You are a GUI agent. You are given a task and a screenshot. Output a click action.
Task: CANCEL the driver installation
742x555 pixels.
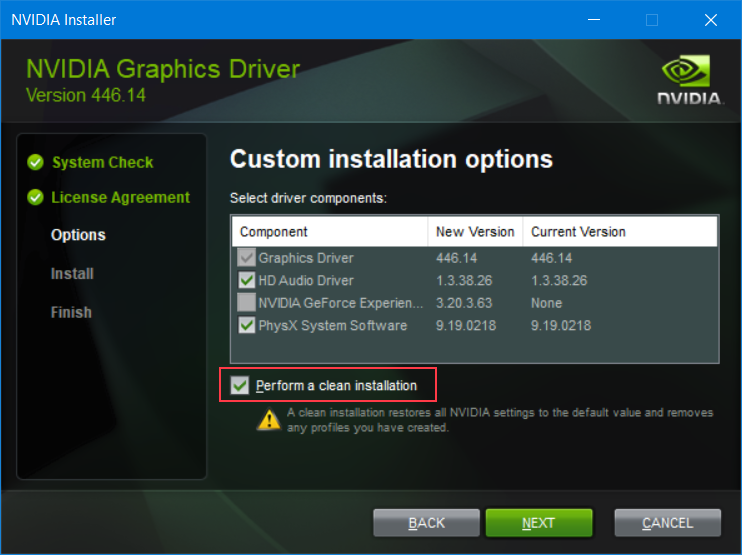(667, 523)
